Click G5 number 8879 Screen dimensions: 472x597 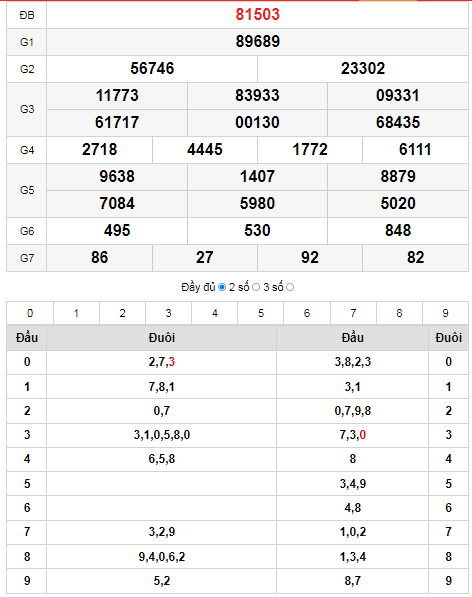398,177
